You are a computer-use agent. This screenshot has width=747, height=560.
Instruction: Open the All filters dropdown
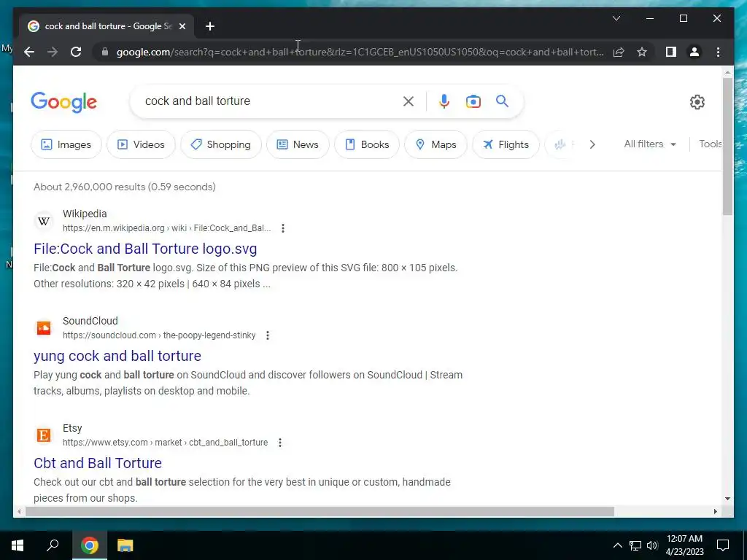(650, 144)
